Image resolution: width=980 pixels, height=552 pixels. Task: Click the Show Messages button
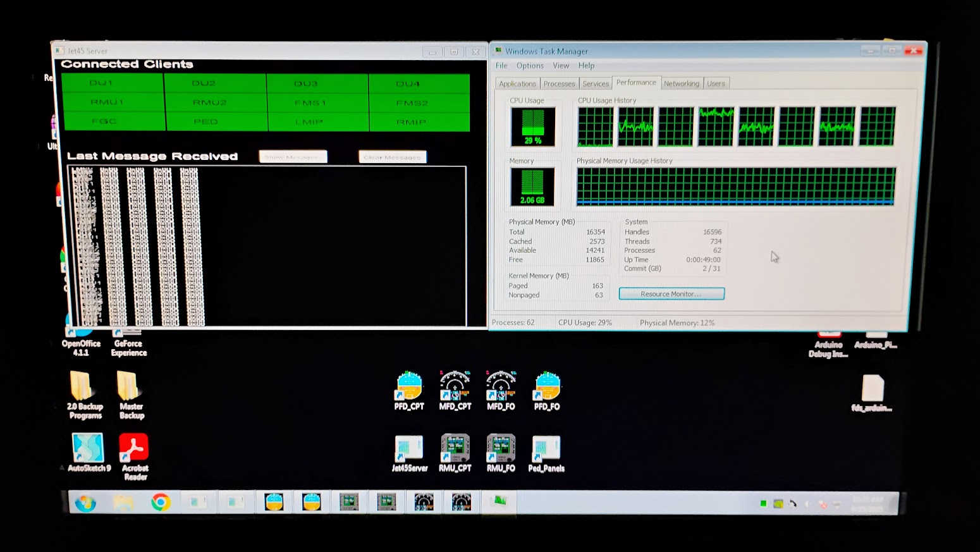click(x=293, y=157)
